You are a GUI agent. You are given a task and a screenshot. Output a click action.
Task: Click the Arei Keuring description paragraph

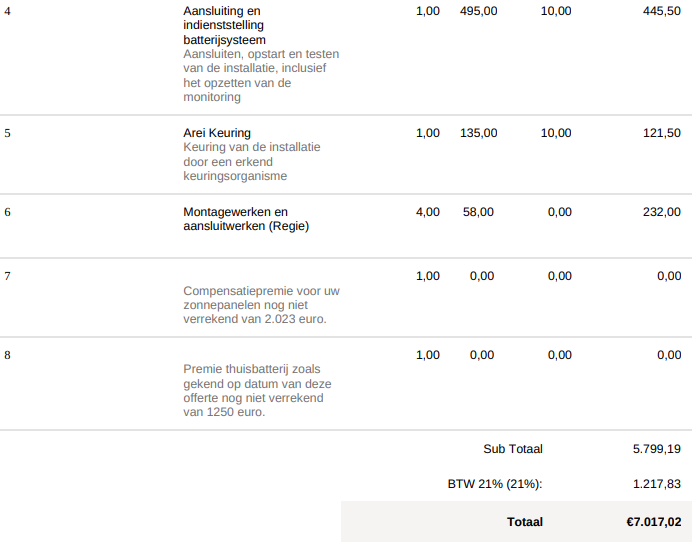[252, 161]
